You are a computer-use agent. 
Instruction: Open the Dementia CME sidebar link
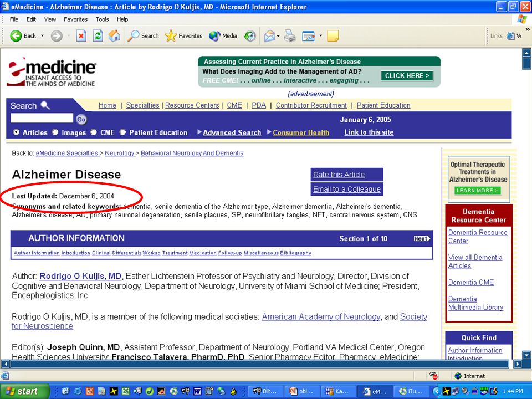click(471, 282)
